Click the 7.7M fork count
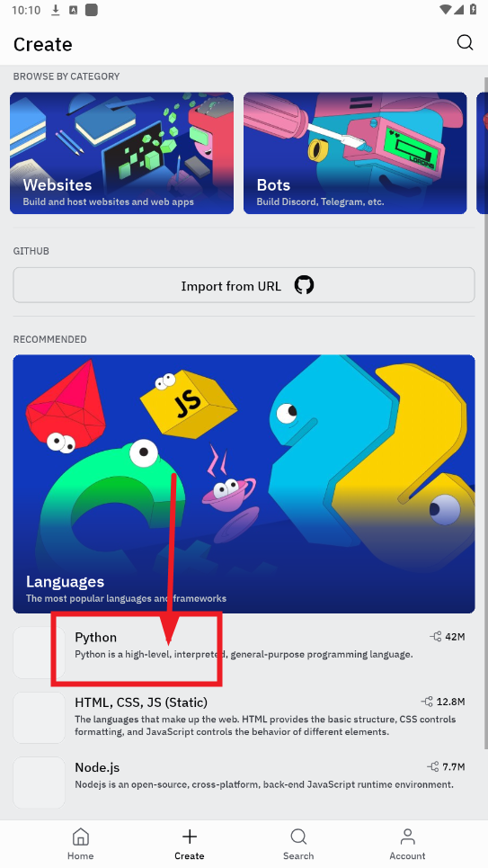488x868 pixels. (453, 766)
